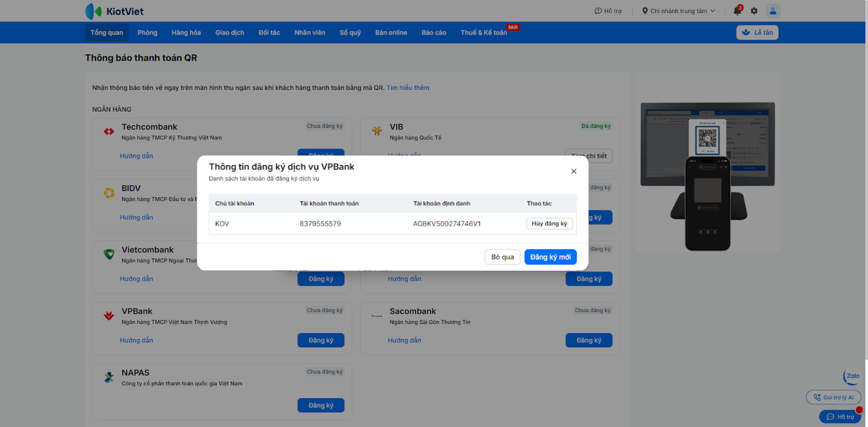Open the notifications bell

[x=737, y=11]
